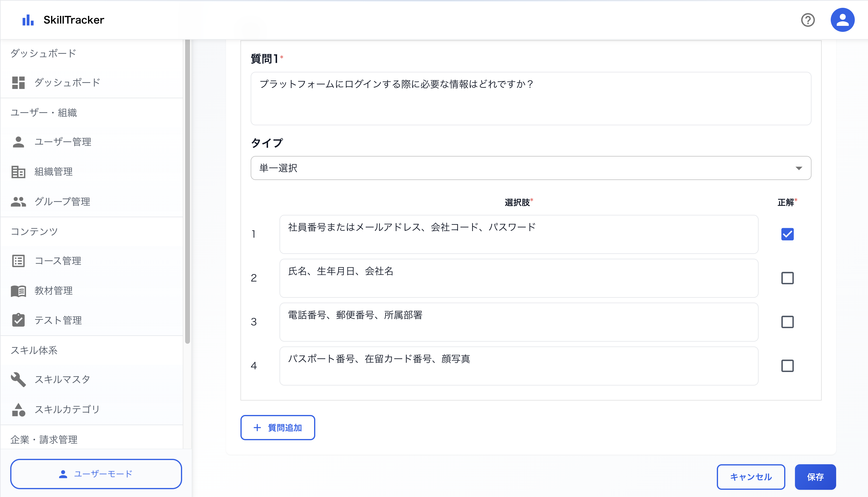Image resolution: width=868 pixels, height=497 pixels.
Task: Click the 質問追加 button
Action: (277, 427)
